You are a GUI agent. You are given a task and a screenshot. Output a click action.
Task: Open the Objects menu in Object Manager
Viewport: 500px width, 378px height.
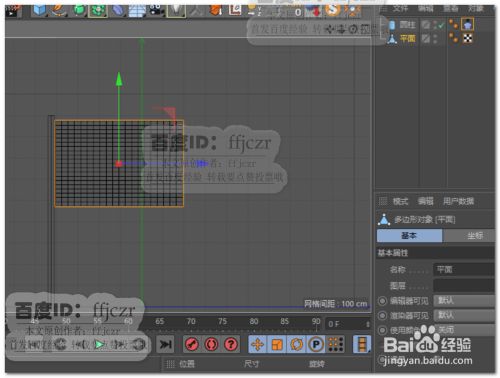coord(476,9)
